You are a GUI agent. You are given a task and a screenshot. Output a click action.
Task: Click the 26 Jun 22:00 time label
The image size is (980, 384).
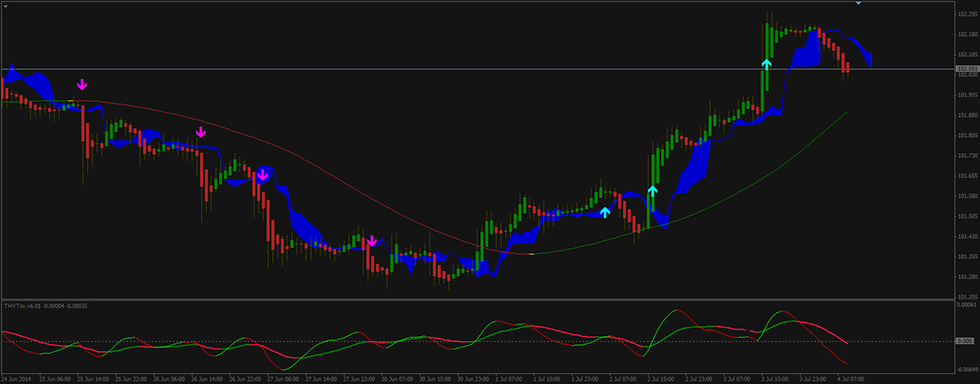pyautogui.click(x=246, y=379)
